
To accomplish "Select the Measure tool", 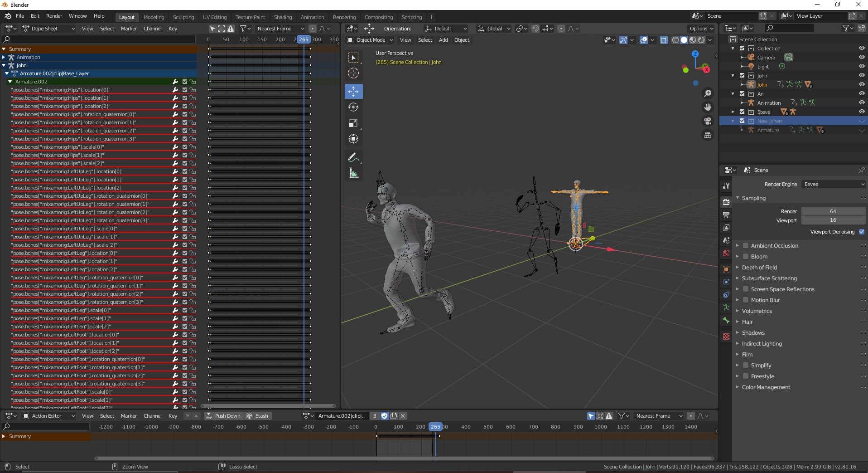I will pos(353,174).
